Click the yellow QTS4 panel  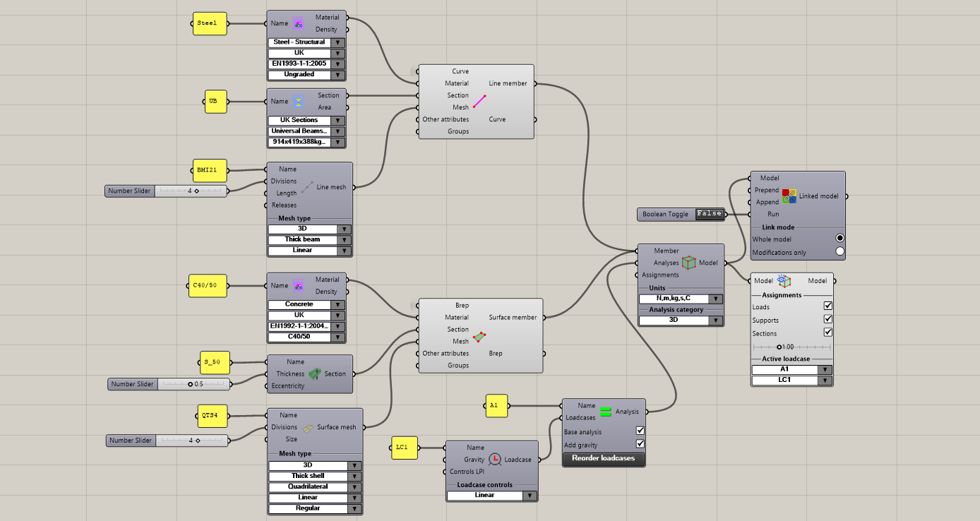[x=212, y=416]
